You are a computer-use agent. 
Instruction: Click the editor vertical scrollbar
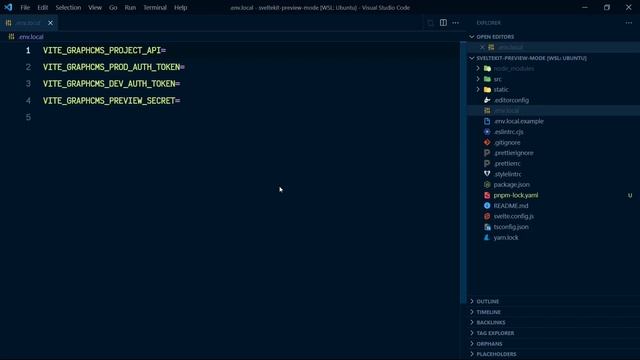coord(463,171)
